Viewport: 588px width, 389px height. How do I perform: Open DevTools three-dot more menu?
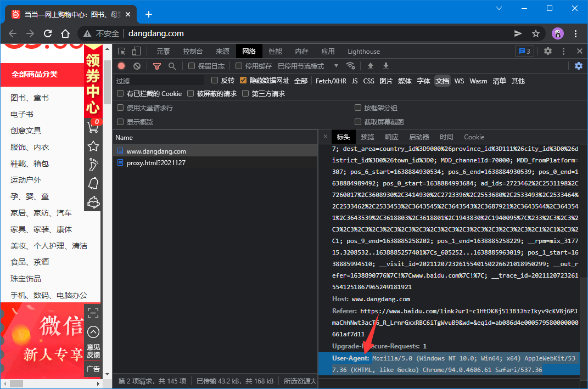[x=563, y=51]
